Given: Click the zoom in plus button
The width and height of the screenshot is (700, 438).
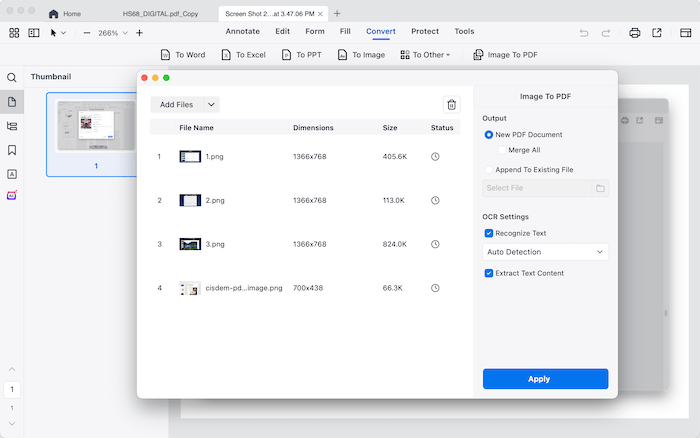Looking at the screenshot, I should click(139, 33).
